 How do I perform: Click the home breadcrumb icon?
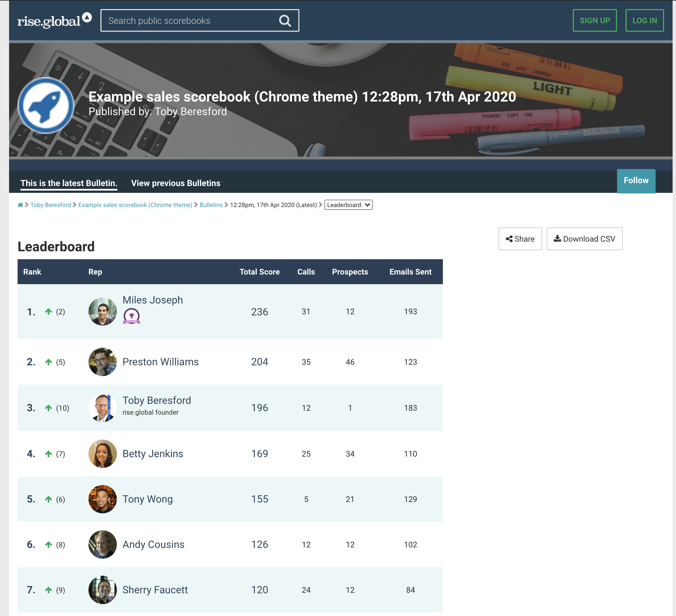(20, 204)
